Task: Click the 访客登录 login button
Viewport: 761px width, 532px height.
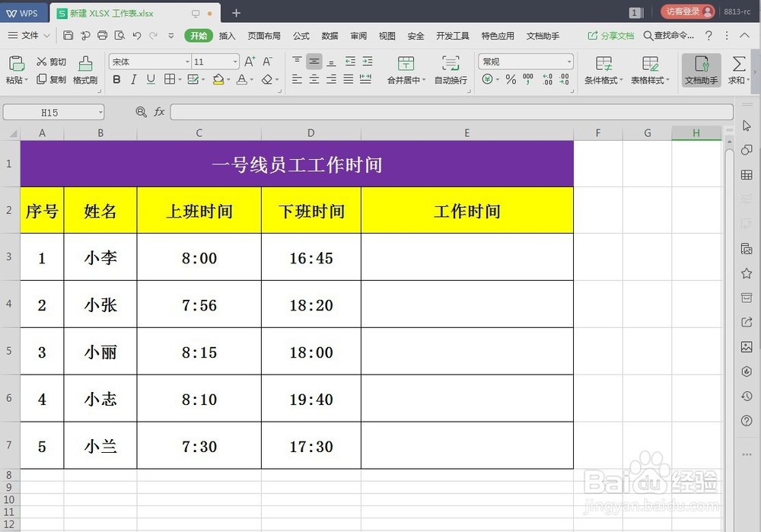Action: [x=687, y=12]
